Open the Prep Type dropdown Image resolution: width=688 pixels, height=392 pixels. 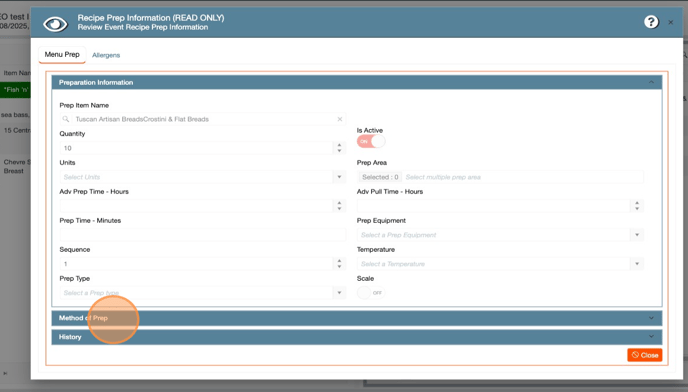point(203,293)
